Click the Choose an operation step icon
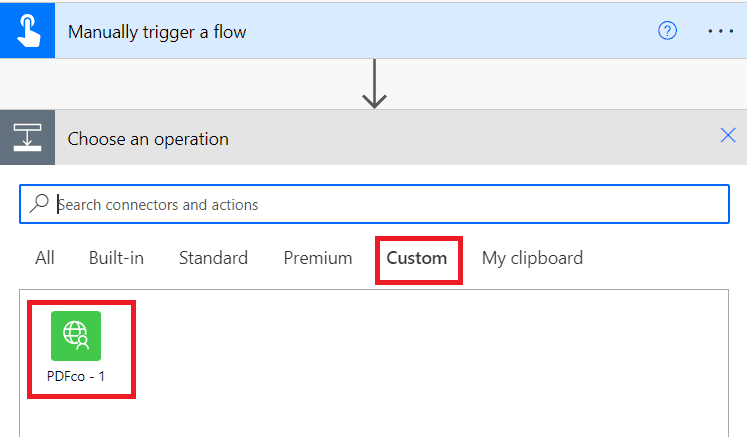Screen dimensions: 747x437 (27, 138)
